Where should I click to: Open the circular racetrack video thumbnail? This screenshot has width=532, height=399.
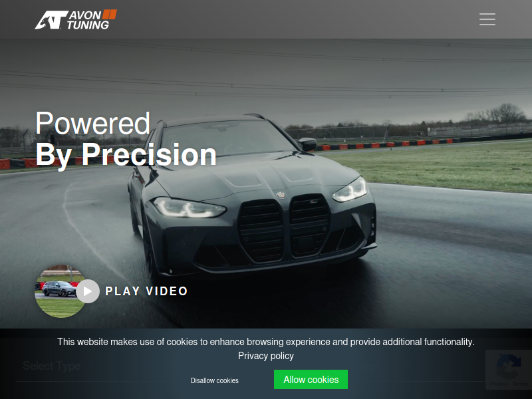click(59, 291)
